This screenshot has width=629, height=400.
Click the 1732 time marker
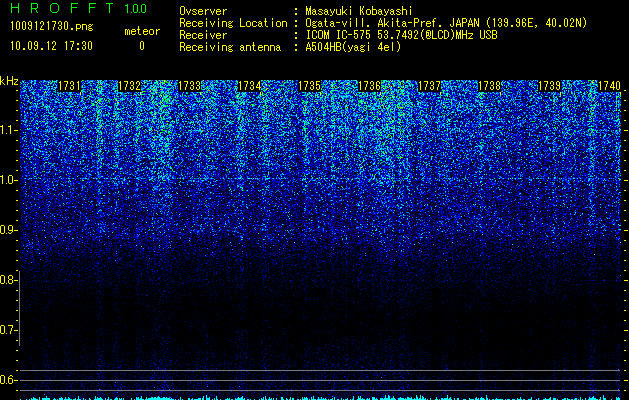tap(130, 86)
